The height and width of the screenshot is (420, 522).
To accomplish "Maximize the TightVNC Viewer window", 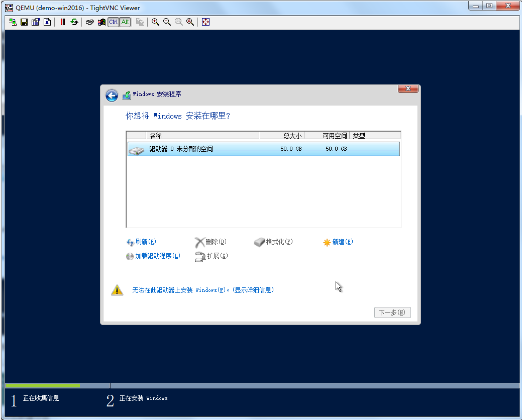I will 489,6.
